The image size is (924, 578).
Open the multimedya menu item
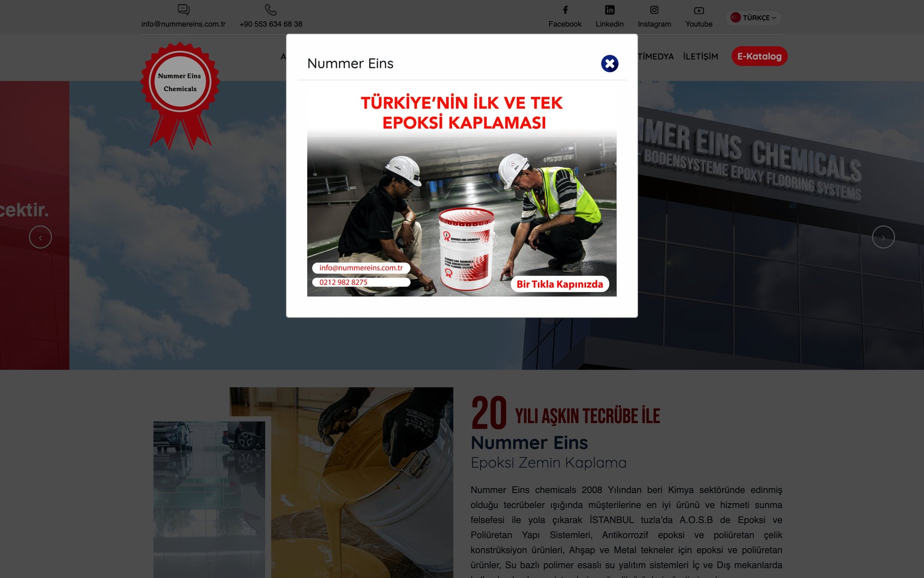656,56
